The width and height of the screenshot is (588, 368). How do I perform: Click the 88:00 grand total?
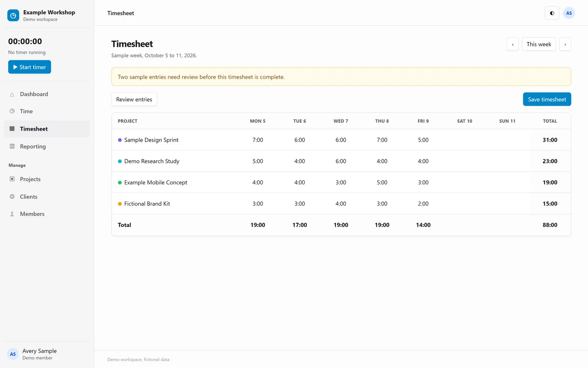(550, 225)
